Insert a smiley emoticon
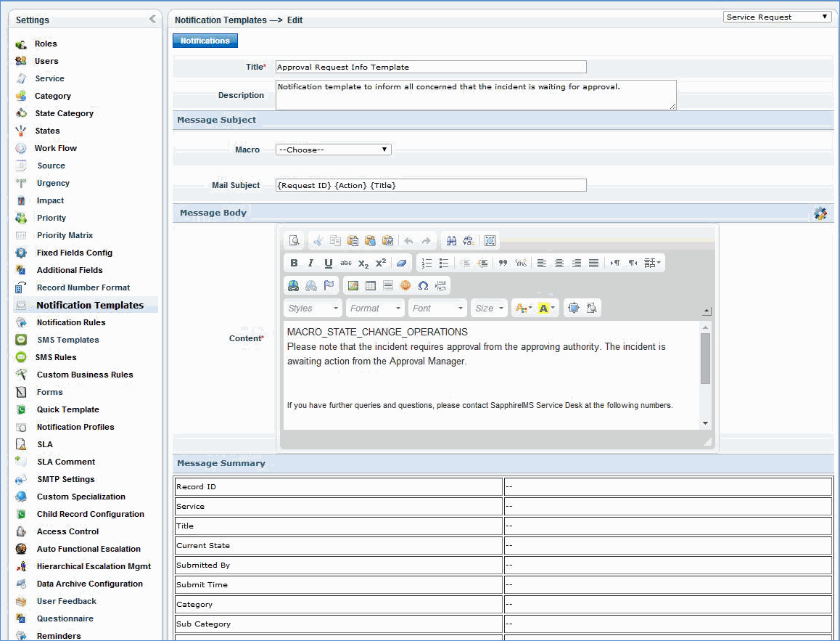 [x=405, y=285]
